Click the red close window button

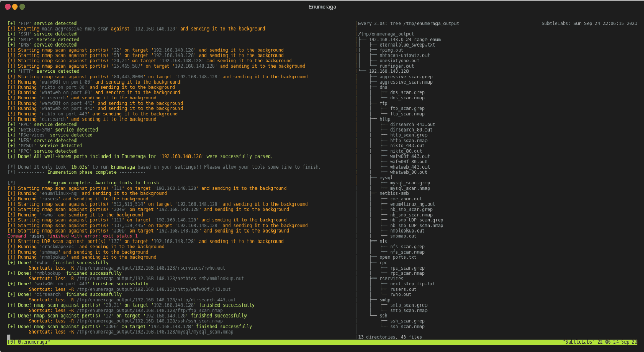click(8, 6)
